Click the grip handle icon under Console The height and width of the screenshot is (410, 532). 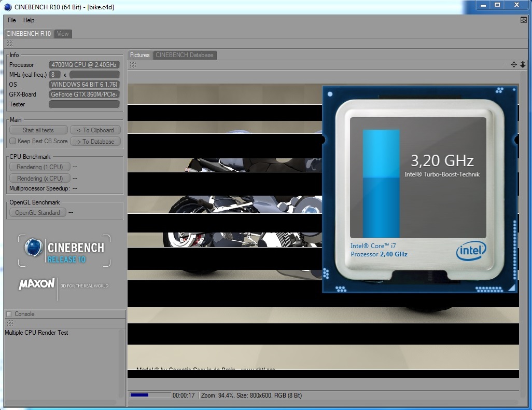pos(10,323)
